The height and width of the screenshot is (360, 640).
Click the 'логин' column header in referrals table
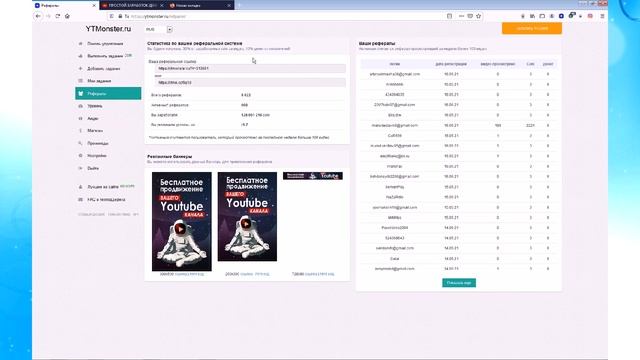(395, 64)
